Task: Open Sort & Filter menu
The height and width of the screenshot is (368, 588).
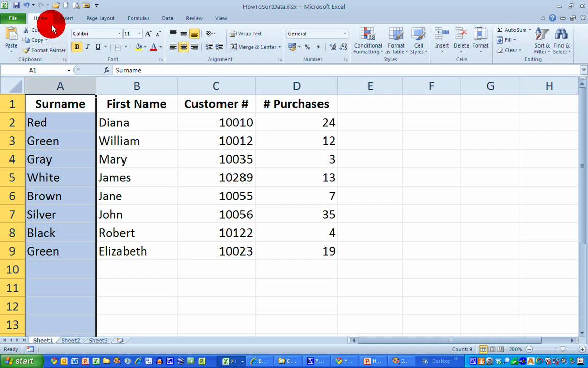Action: coord(542,40)
